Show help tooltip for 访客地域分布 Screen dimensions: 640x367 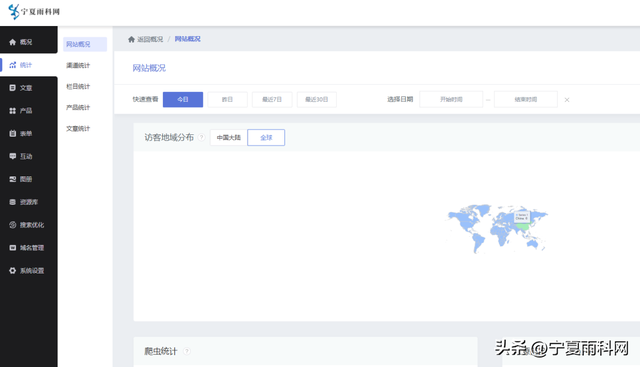pyautogui.click(x=201, y=138)
